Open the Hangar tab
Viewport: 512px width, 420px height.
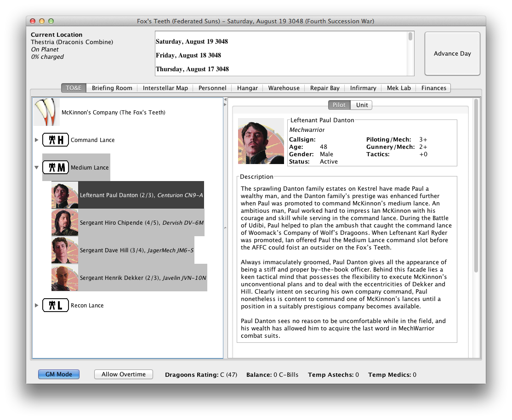pos(247,88)
